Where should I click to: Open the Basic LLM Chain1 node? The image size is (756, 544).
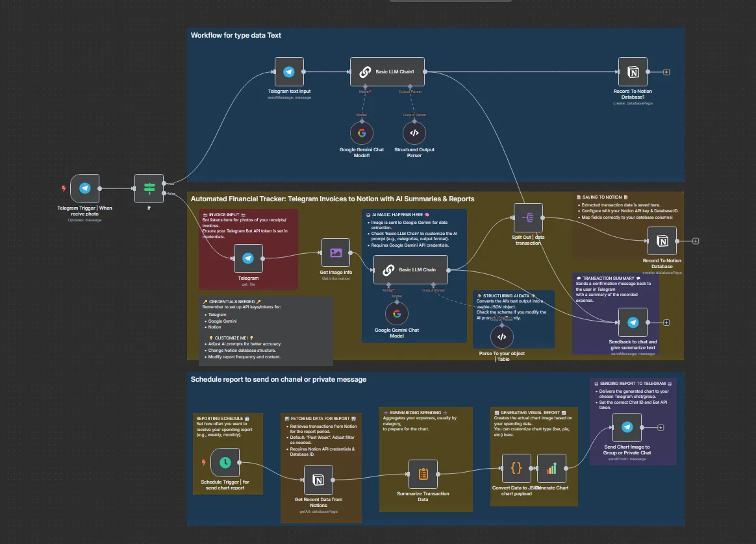(x=387, y=72)
